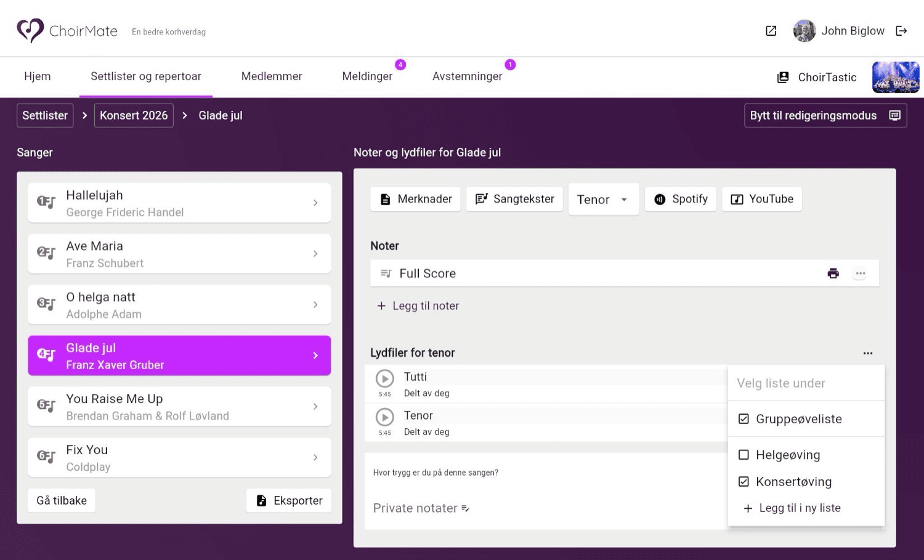Click the Konsert 2026 breadcrumb button
Screen dimensions: 924x560
coord(134,115)
